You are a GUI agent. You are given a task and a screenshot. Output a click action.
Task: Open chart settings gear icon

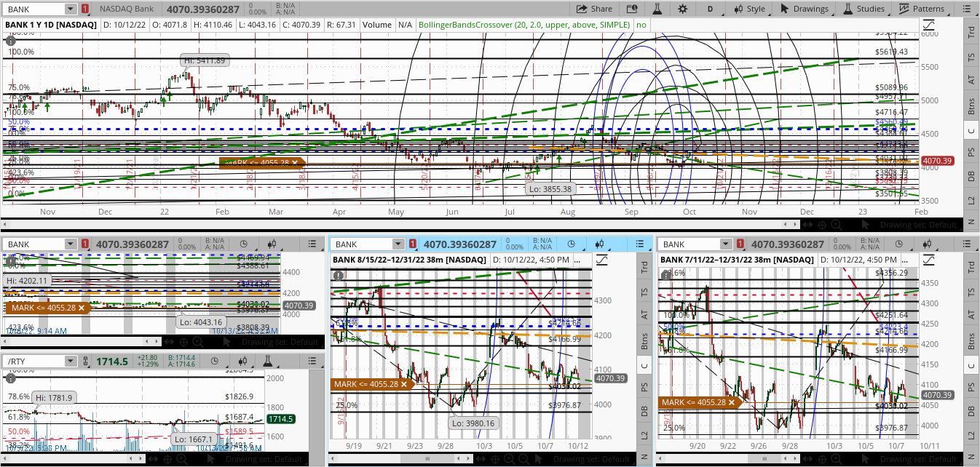pos(682,9)
